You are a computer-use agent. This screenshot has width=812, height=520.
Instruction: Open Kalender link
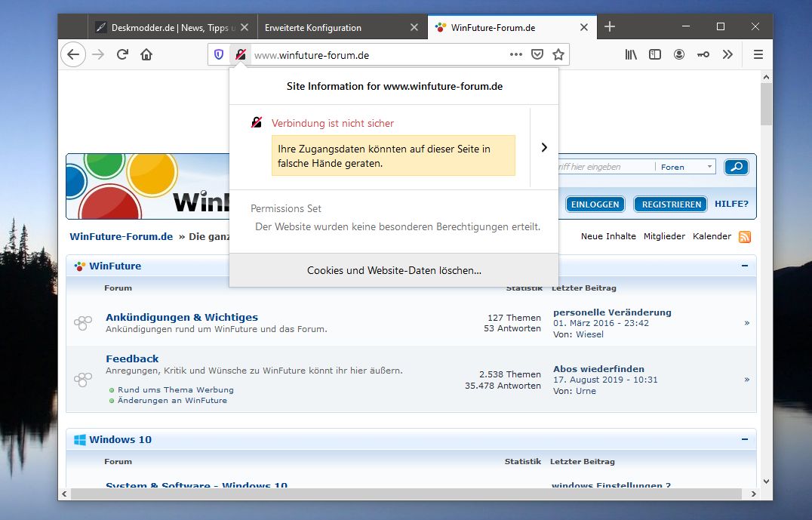coord(712,236)
